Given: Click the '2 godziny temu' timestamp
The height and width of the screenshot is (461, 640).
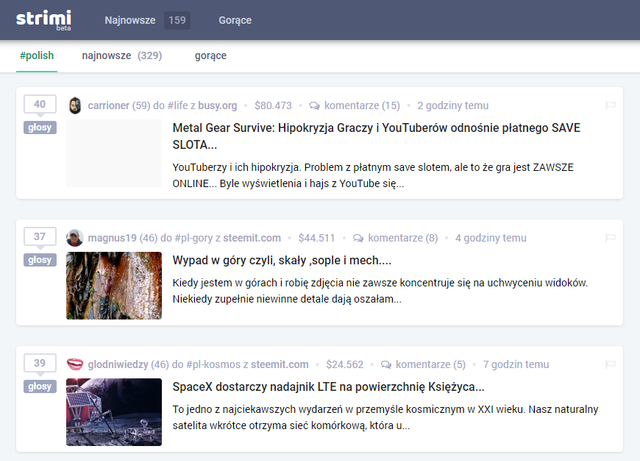Looking at the screenshot, I should pyautogui.click(x=453, y=105).
